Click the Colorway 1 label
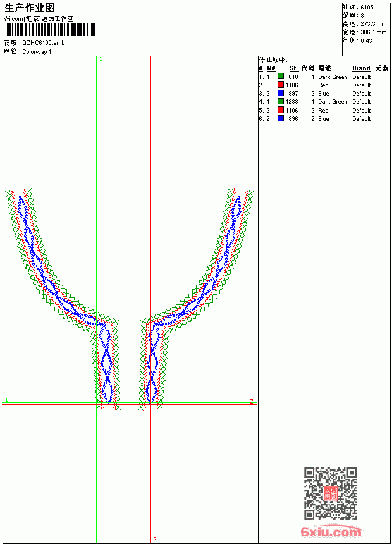The width and height of the screenshot is (392, 544). pos(37,52)
